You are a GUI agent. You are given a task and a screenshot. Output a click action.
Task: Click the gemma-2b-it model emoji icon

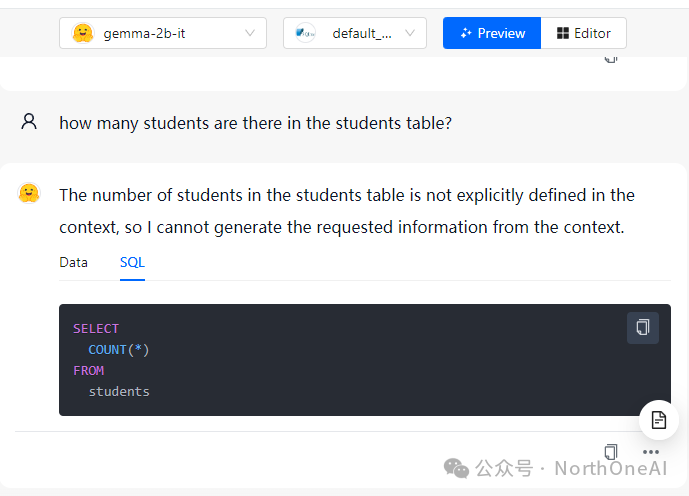(x=83, y=33)
